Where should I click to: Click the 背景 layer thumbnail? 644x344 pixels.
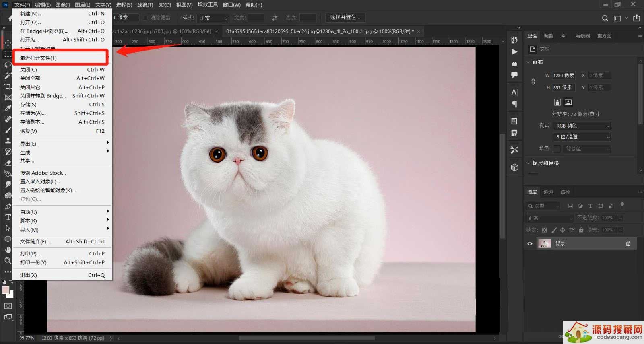click(545, 243)
